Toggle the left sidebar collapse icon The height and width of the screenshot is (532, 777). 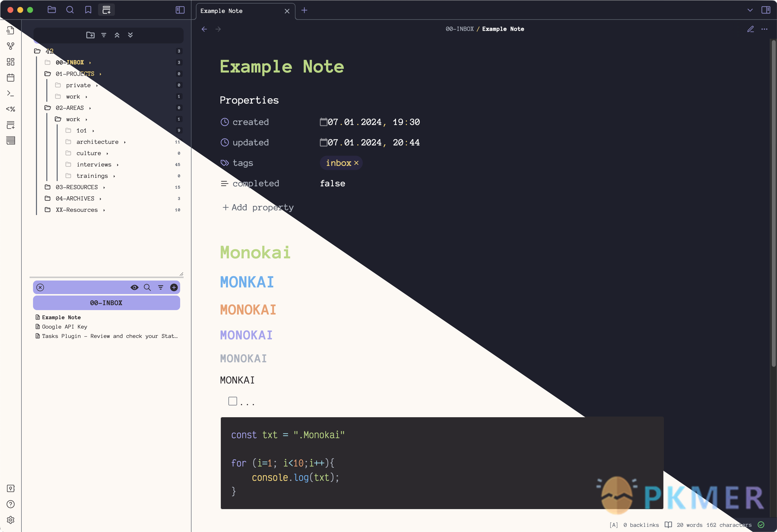click(180, 10)
